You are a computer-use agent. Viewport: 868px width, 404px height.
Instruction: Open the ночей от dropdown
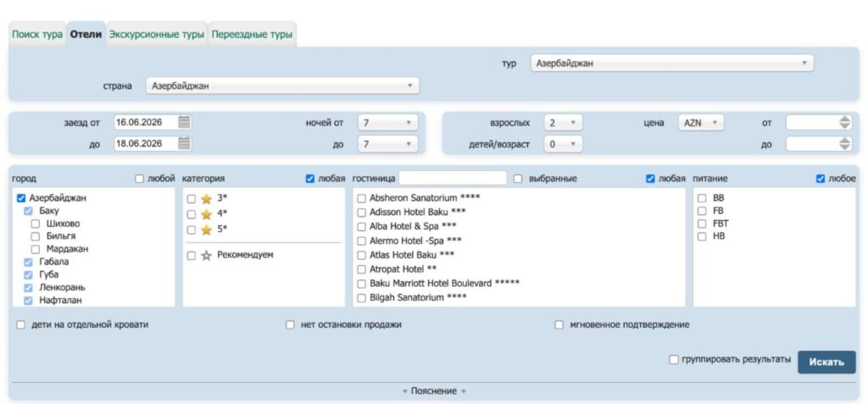click(387, 122)
